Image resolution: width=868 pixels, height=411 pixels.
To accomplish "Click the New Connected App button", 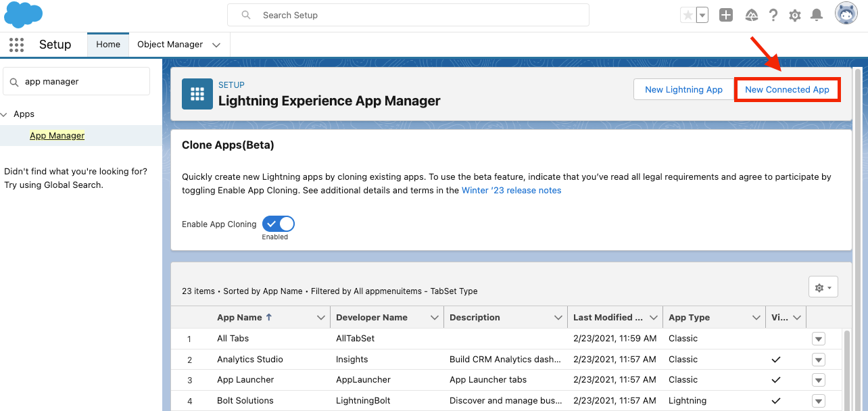I will point(787,89).
